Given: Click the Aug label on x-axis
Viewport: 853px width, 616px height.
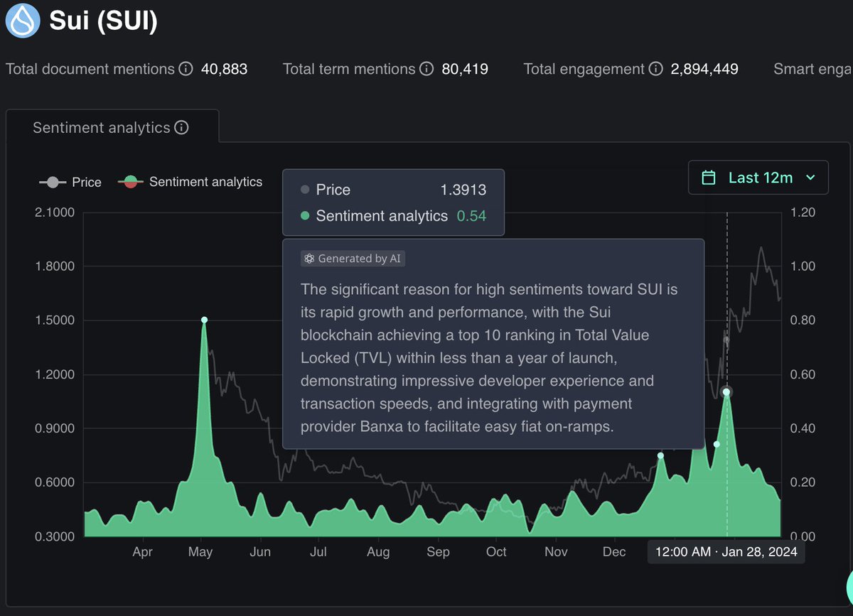Looking at the screenshot, I should coord(378,552).
